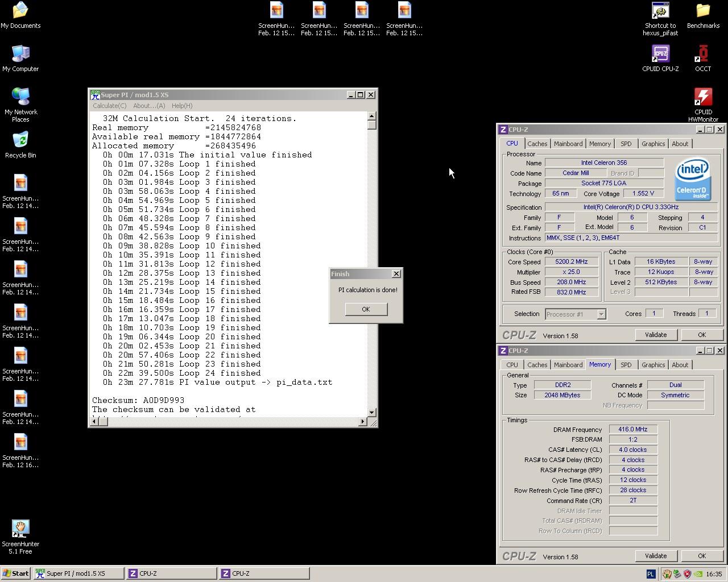Expand the Selection 'Processor #1' dropdown
728x582 pixels.
[601, 314]
